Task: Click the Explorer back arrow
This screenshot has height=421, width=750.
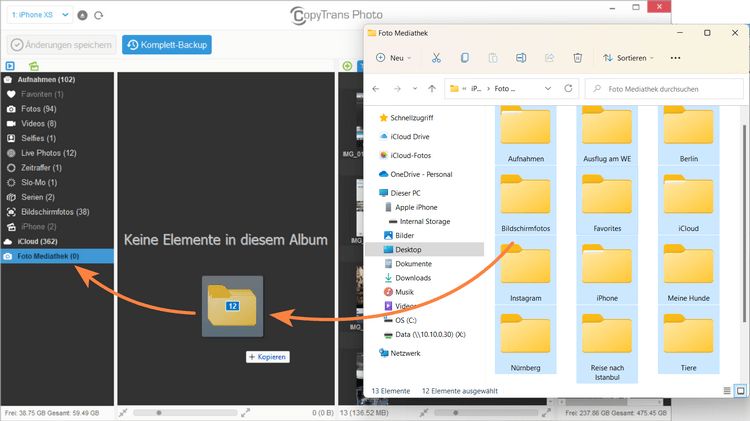Action: click(x=376, y=89)
